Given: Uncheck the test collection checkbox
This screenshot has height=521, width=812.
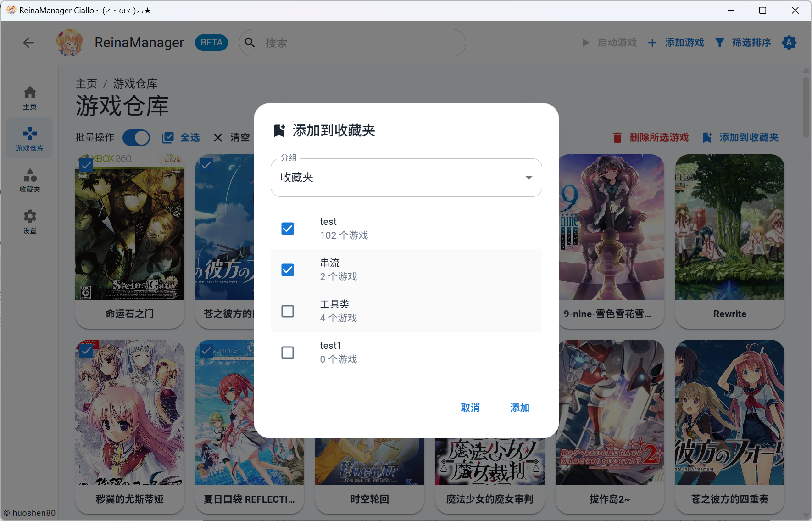Looking at the screenshot, I should pyautogui.click(x=288, y=229).
